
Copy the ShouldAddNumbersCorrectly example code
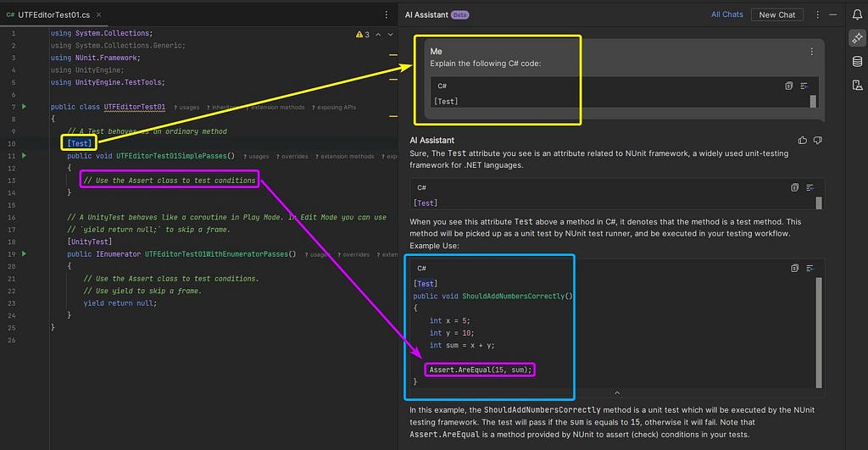[x=794, y=268]
